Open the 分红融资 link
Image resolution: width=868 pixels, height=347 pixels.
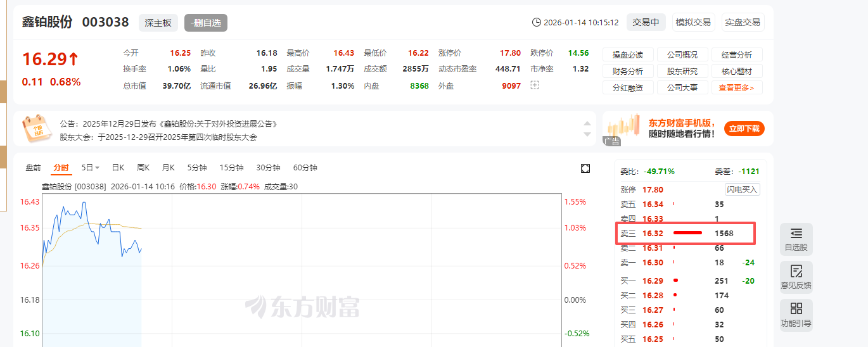[x=628, y=87]
